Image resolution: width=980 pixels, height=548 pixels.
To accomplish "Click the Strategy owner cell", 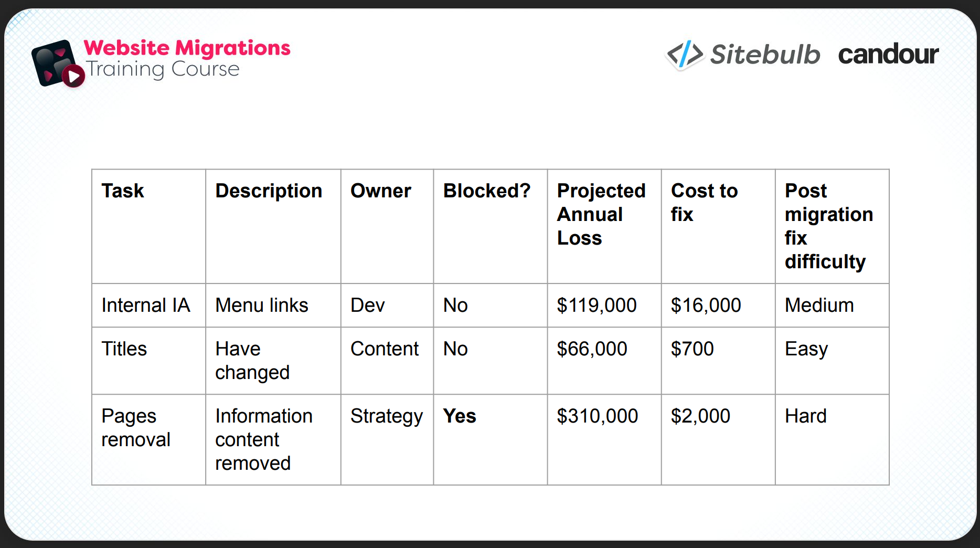I will (387, 416).
